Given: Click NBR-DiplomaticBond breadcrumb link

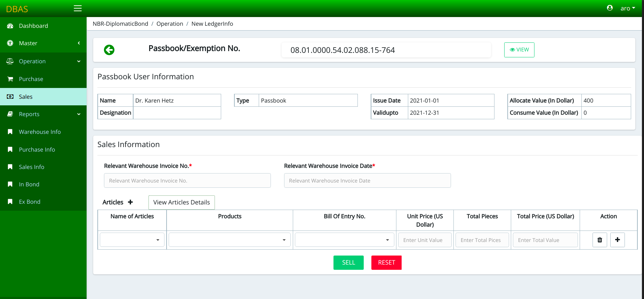Looking at the screenshot, I should click(120, 24).
